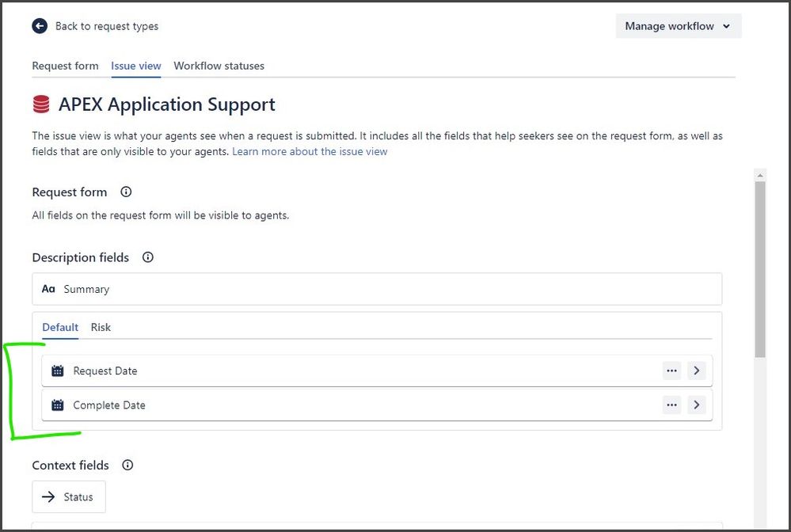The height and width of the screenshot is (532, 791).
Task: Click the scrollbar up arrow
Action: click(760, 174)
